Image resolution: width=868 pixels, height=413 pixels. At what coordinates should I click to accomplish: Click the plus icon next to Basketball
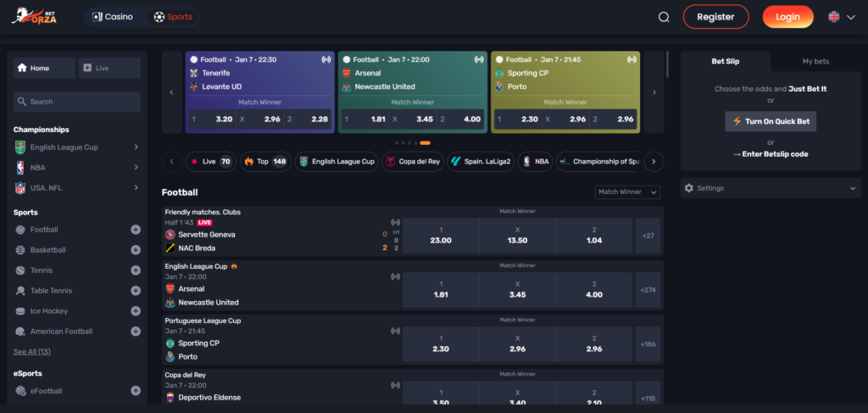point(136,250)
